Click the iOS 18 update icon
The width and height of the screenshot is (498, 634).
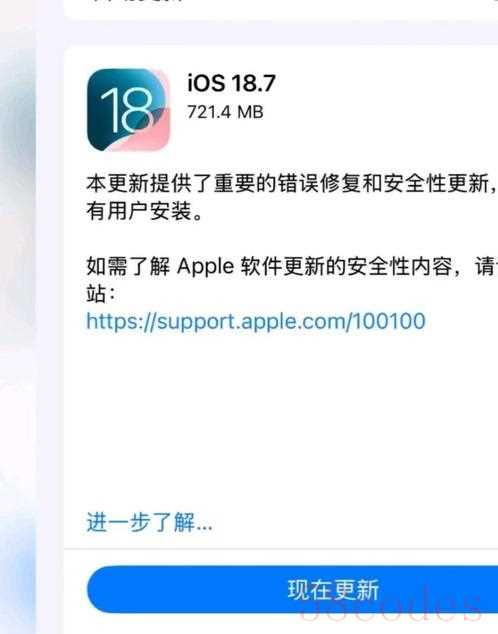pyautogui.click(x=129, y=110)
